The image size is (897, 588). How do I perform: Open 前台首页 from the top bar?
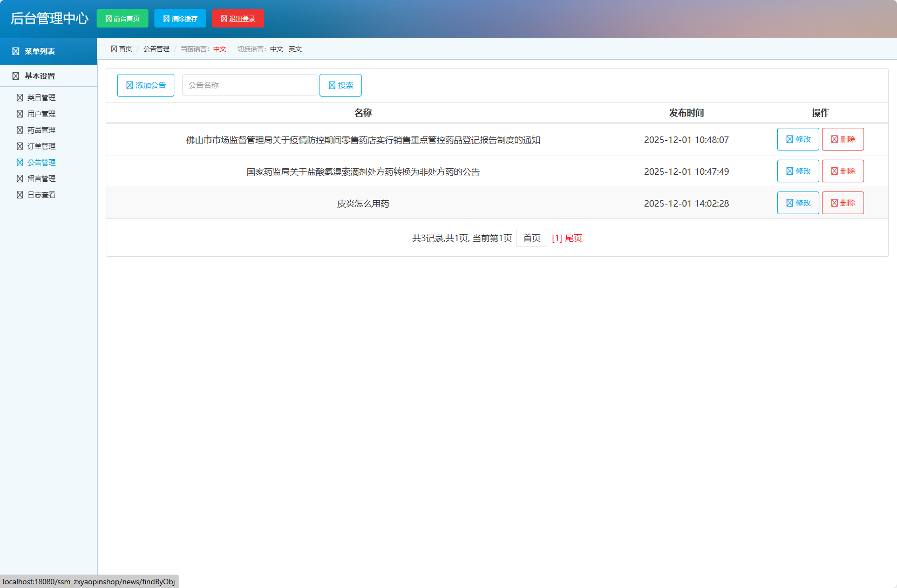[x=122, y=18]
